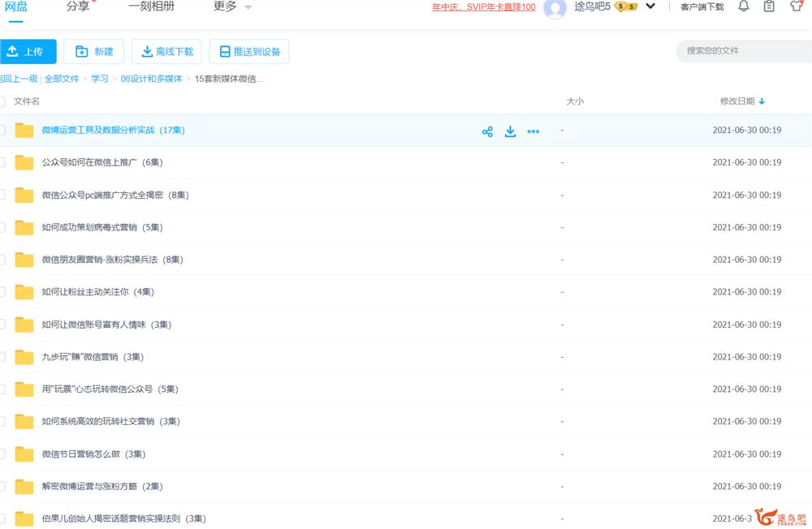The width and height of the screenshot is (812, 529).
Task: Open the folder 微信朋友圈营销-涨粉实操兵法 (8集)
Action: click(x=112, y=260)
